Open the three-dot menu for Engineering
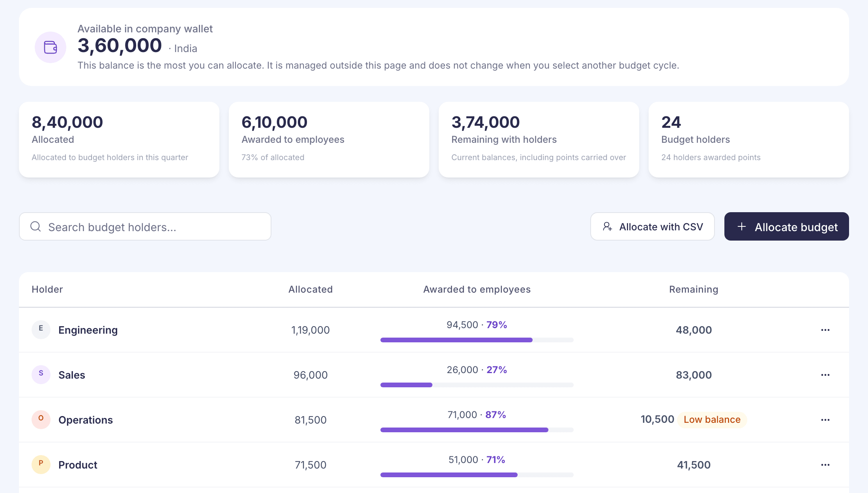 click(x=825, y=330)
